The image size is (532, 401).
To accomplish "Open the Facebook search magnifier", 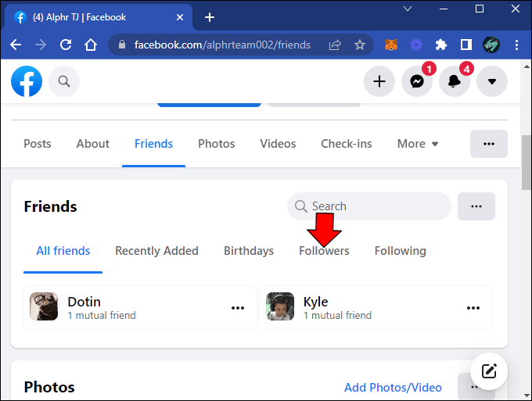I will (64, 81).
